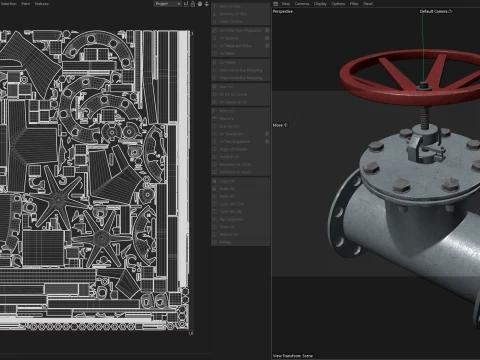Open the 3D viewport View menu
The width and height of the screenshot is (480, 360).
(286, 4)
